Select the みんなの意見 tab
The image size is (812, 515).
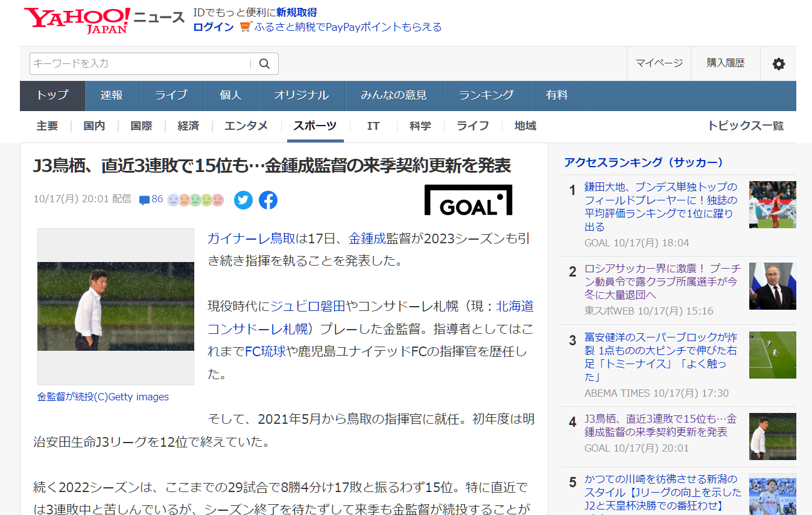click(394, 95)
